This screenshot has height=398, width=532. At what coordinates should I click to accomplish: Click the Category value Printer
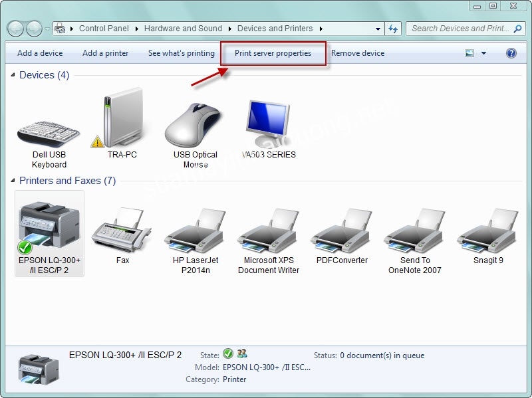[x=235, y=379]
